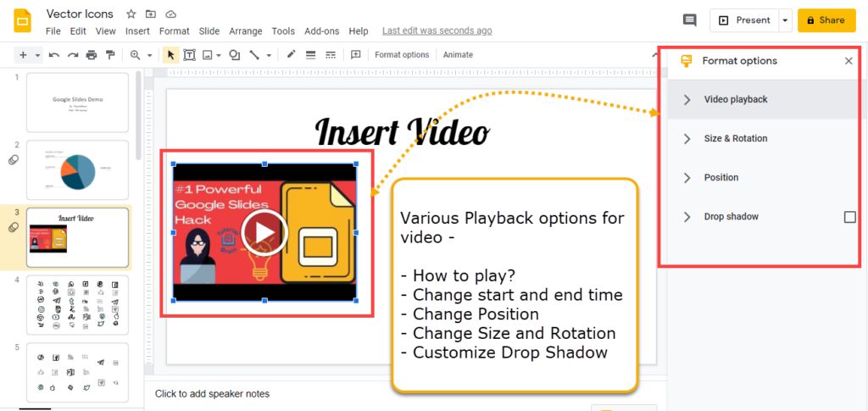Open the Slide menu
This screenshot has width=868, height=411.
tap(209, 31)
